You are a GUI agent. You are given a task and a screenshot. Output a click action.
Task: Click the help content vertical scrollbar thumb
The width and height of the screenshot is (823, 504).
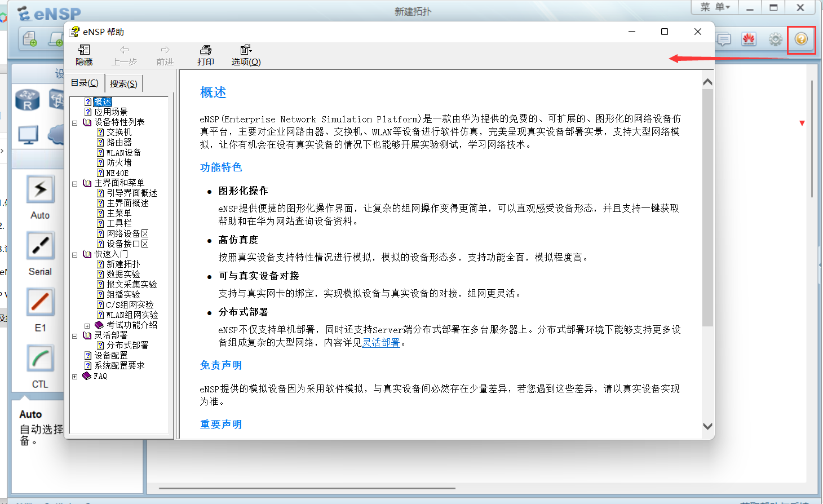click(x=707, y=207)
